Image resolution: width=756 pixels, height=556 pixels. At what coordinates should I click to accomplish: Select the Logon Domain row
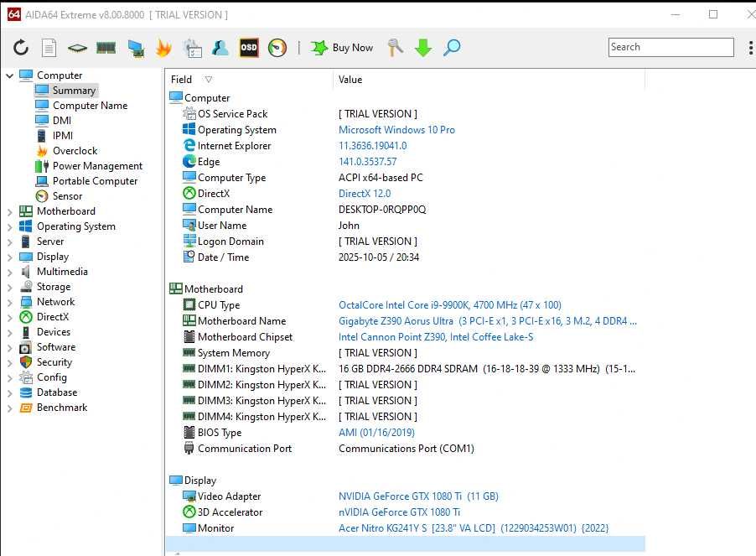(405, 242)
